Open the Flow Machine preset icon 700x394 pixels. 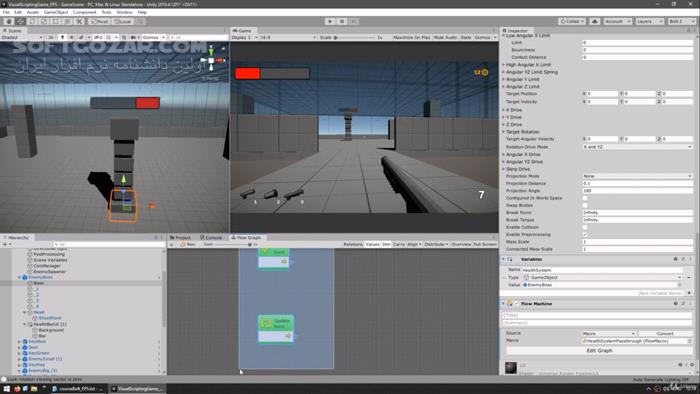point(683,303)
